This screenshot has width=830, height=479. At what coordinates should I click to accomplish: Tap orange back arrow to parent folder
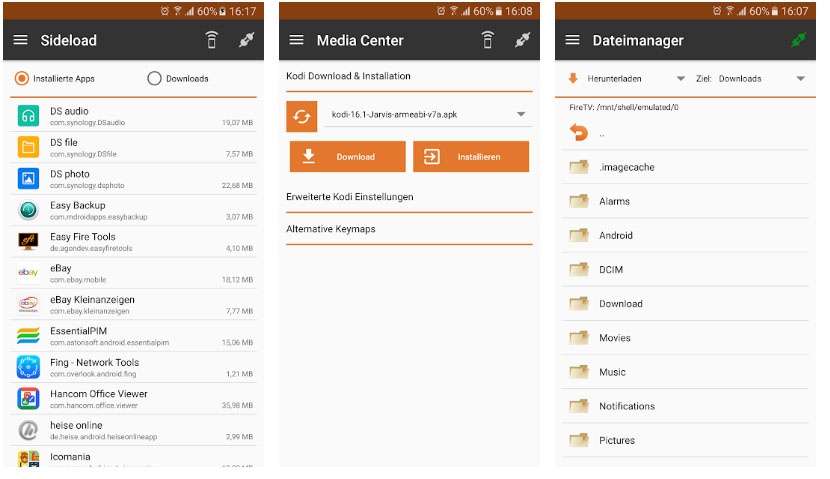[579, 132]
